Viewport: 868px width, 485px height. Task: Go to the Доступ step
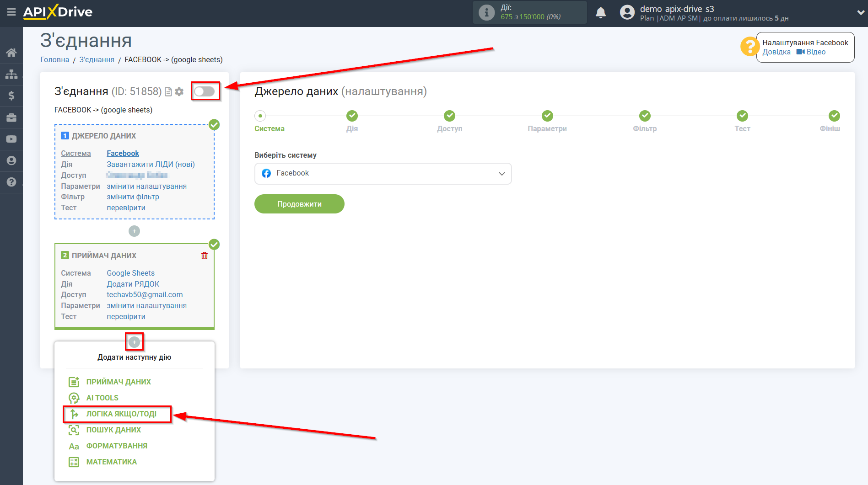tap(450, 116)
